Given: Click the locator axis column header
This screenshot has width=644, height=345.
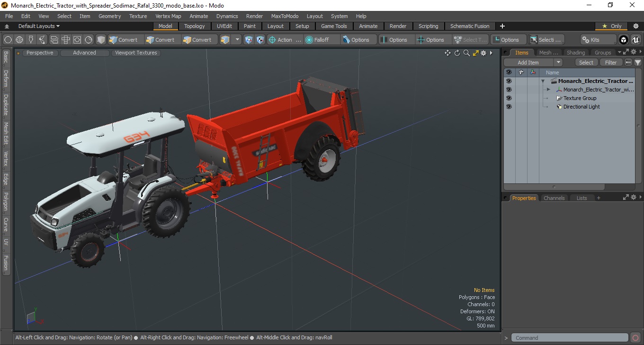Looking at the screenshot, I should pyautogui.click(x=533, y=73).
